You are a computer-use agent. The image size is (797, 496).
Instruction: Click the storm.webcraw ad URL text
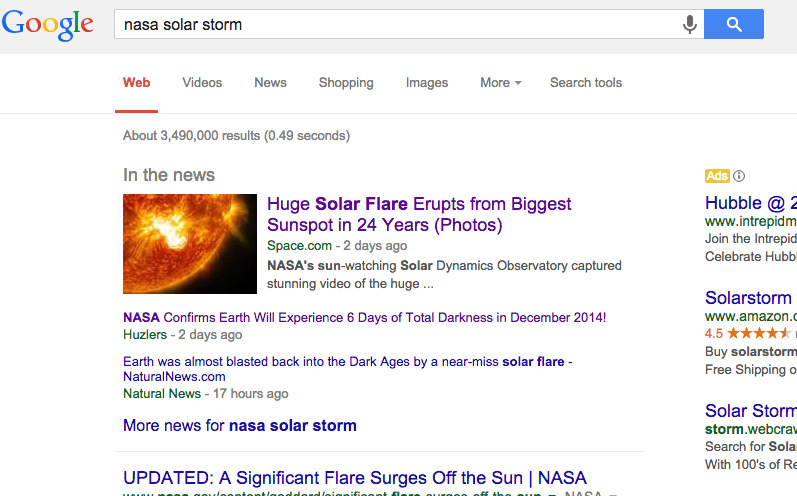751,429
